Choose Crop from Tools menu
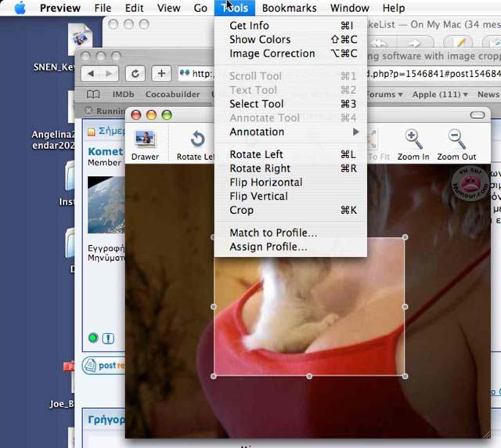 pos(290,210)
